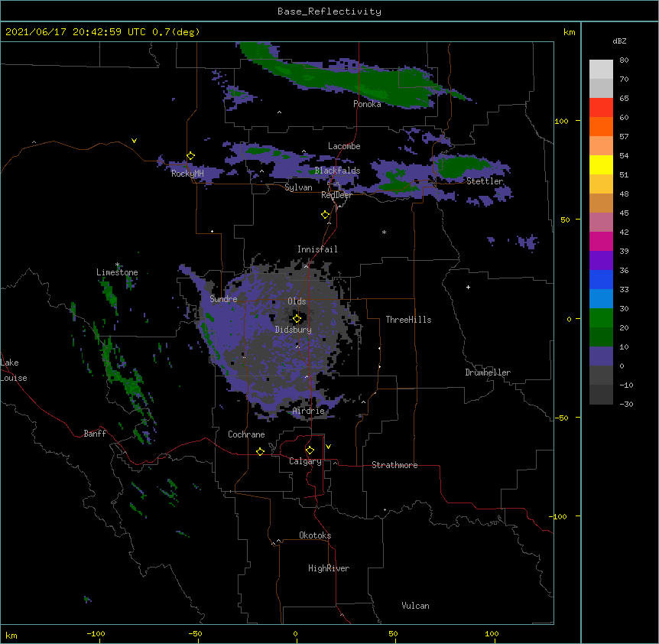Select the Lacombe city label

[x=344, y=146]
